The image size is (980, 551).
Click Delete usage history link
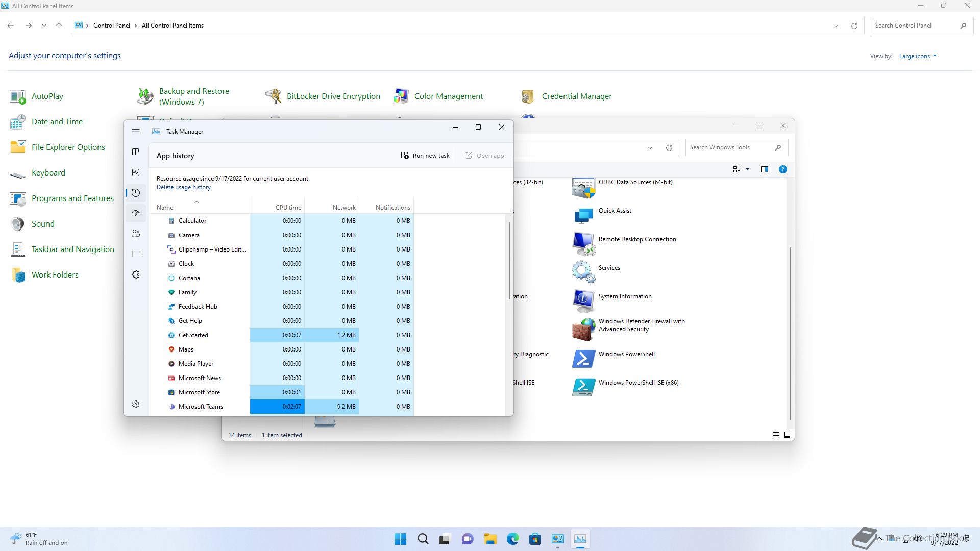click(184, 187)
